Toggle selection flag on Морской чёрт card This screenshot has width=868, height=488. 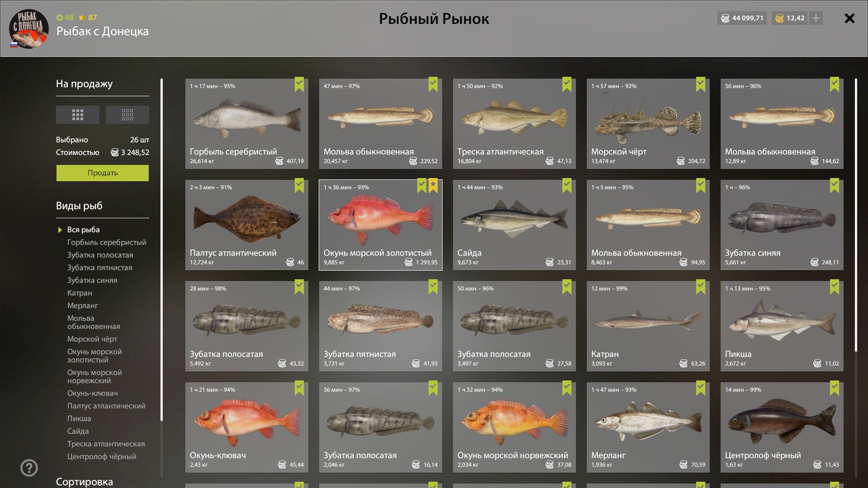click(x=701, y=84)
